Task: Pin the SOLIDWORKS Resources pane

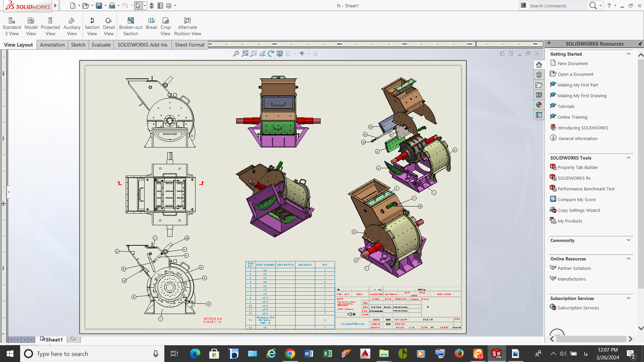Action: click(x=640, y=44)
